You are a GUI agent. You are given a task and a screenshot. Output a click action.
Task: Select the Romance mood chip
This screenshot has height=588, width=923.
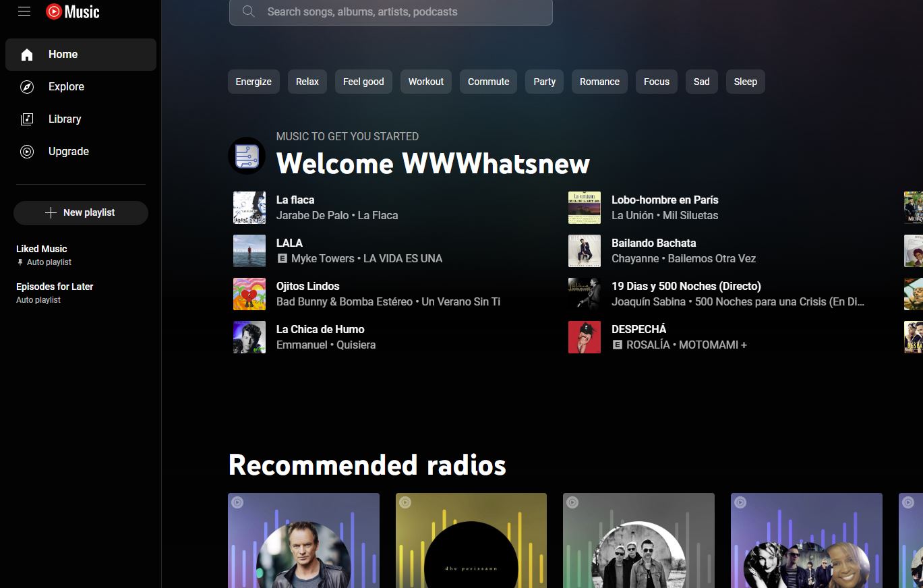[599, 82]
